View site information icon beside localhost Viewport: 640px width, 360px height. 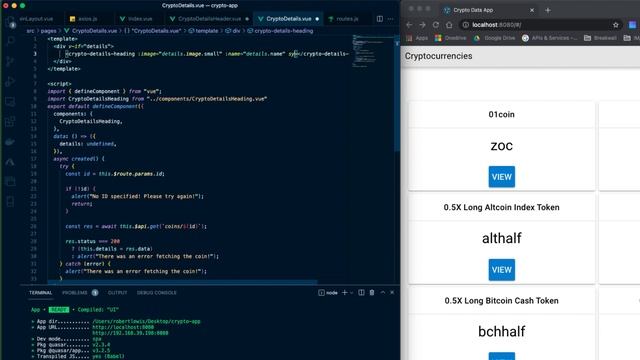tap(465, 25)
